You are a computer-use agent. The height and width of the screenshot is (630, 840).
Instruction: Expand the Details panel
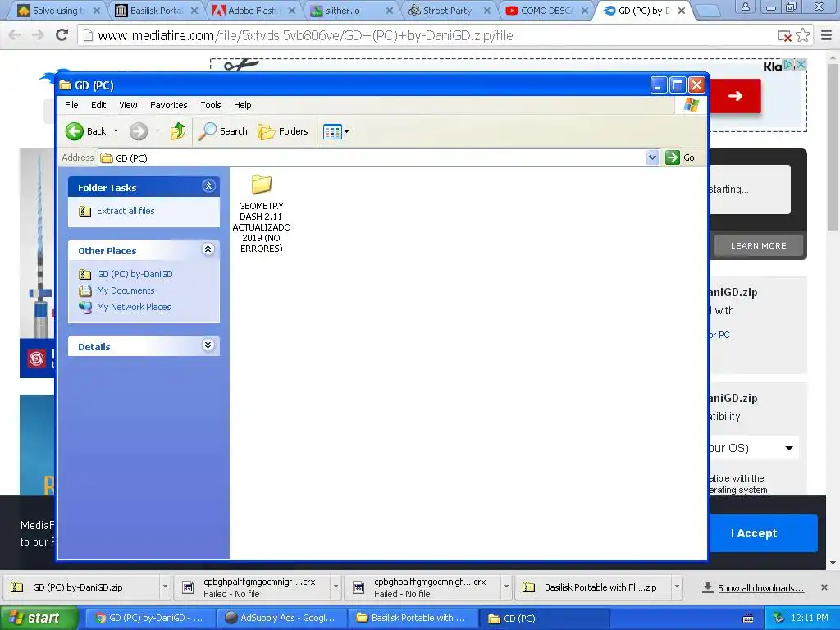coord(208,345)
